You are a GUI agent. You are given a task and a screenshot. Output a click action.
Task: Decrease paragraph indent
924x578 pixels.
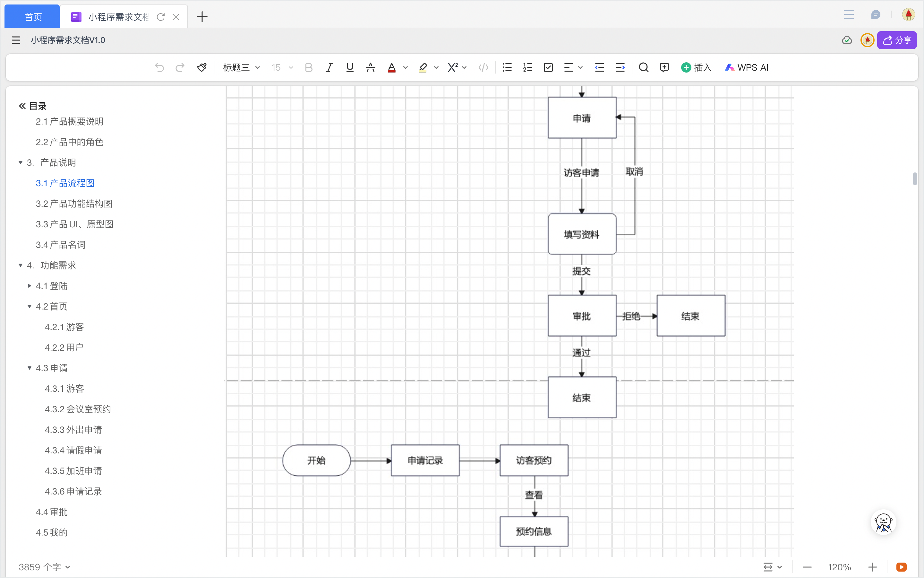click(x=599, y=68)
